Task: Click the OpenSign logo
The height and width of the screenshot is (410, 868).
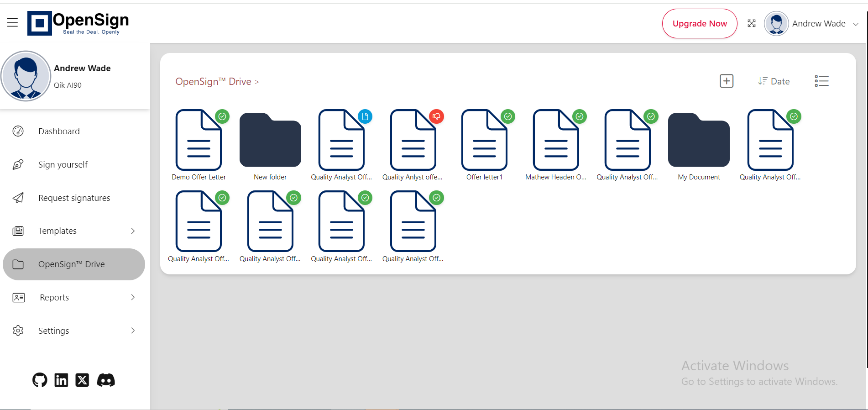Action: [x=78, y=23]
